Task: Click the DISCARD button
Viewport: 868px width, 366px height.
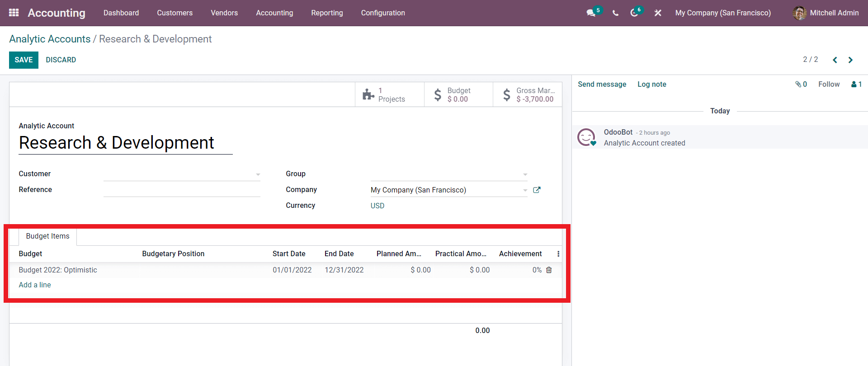Action: pyautogui.click(x=61, y=60)
